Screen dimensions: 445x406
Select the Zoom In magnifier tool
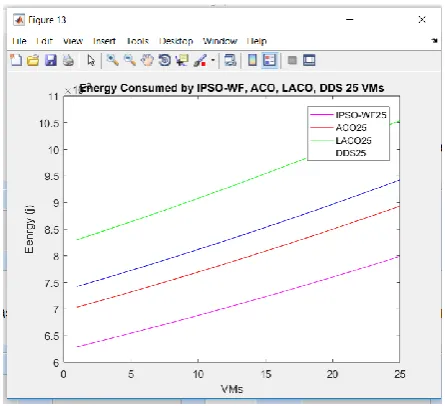click(x=112, y=60)
